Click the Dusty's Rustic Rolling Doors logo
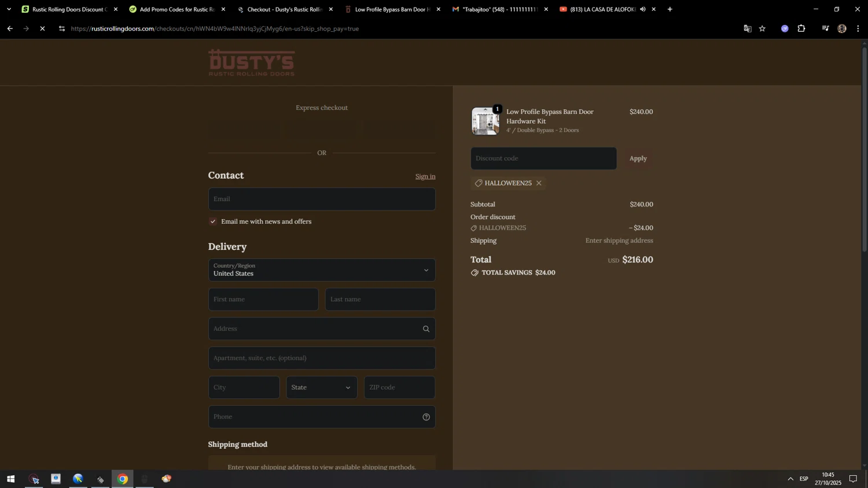This screenshot has height=488, width=868. (x=252, y=62)
